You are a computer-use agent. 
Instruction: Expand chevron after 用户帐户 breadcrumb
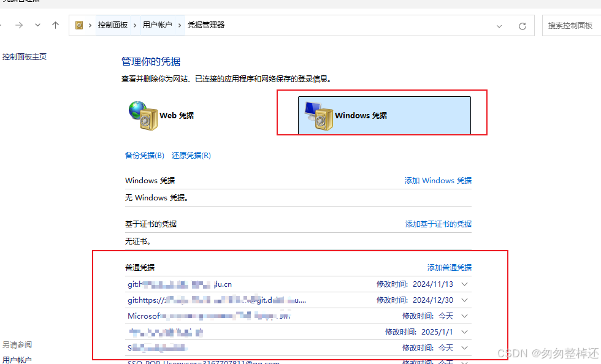tap(179, 25)
